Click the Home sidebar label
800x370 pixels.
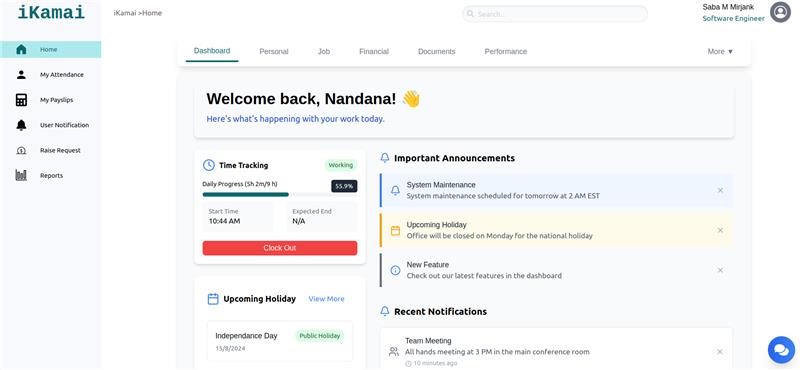coord(48,50)
